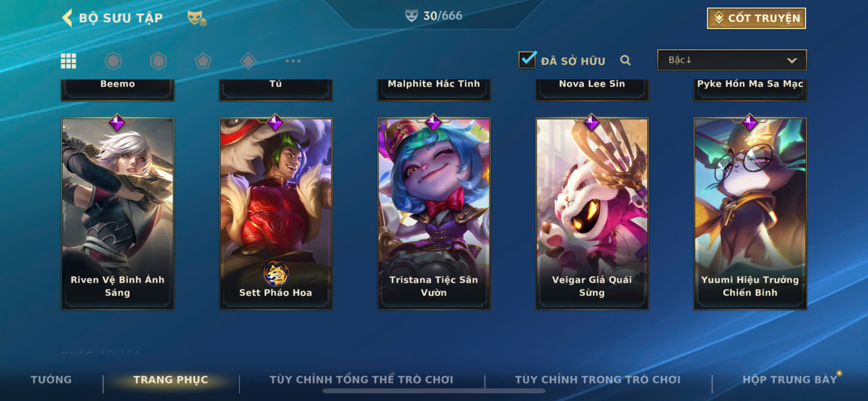Open Tùy Chỉnh Tổng Thể Trò Chơi tab
The image size is (868, 401).
pos(361,379)
